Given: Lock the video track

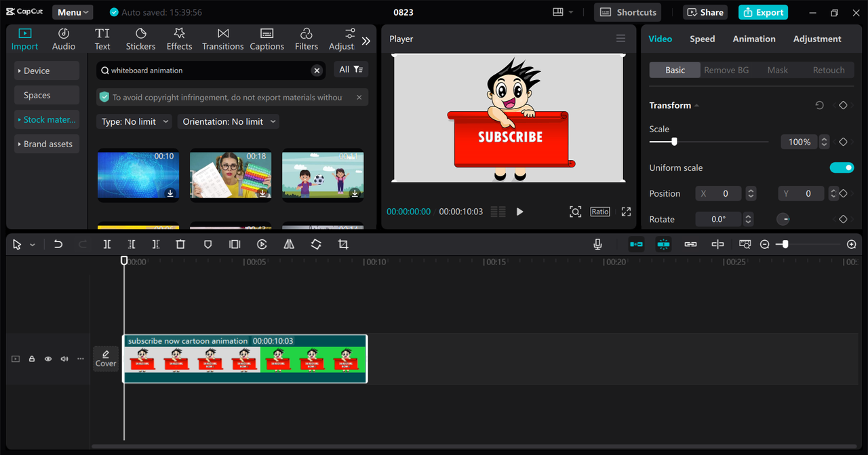Looking at the screenshot, I should [32, 359].
